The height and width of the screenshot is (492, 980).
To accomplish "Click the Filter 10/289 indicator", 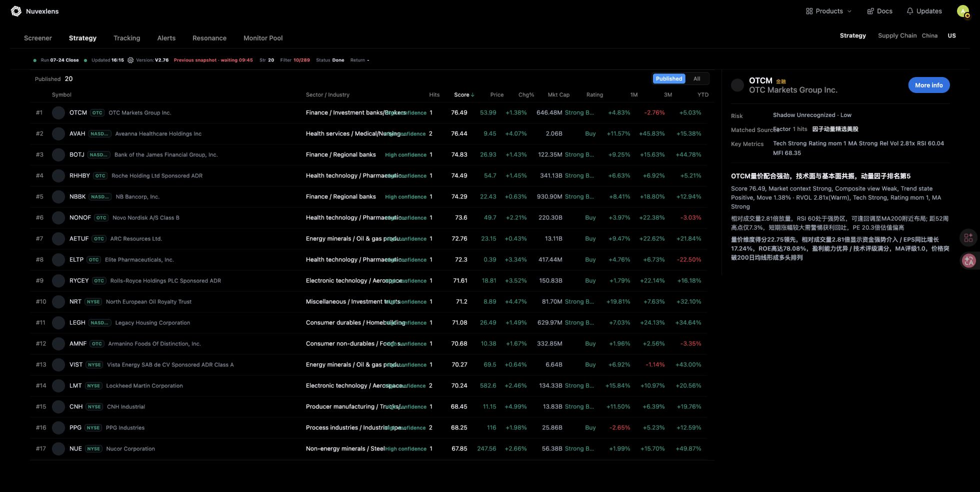I will 295,60.
